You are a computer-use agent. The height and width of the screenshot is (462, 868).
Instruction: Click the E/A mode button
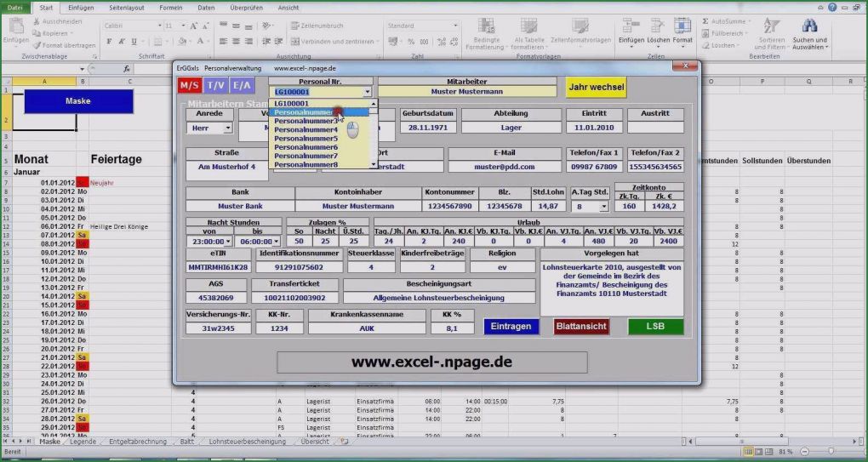pyautogui.click(x=242, y=85)
